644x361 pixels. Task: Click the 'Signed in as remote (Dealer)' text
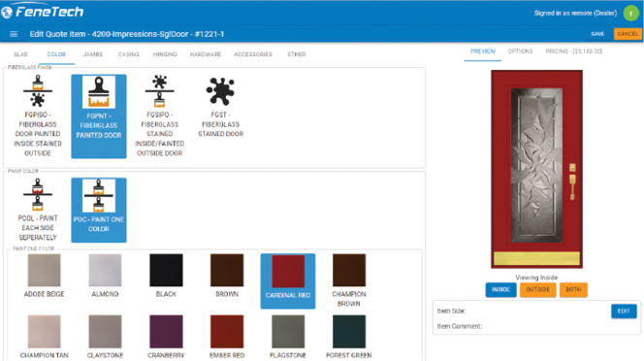click(575, 14)
